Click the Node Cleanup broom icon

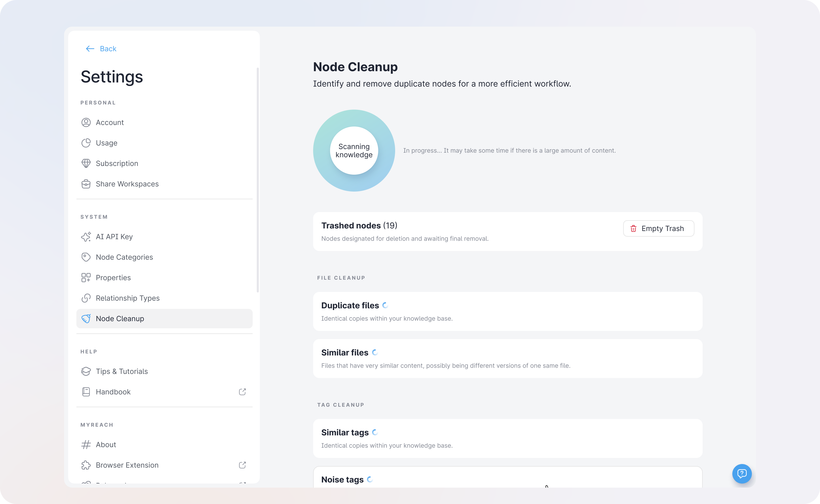(86, 319)
